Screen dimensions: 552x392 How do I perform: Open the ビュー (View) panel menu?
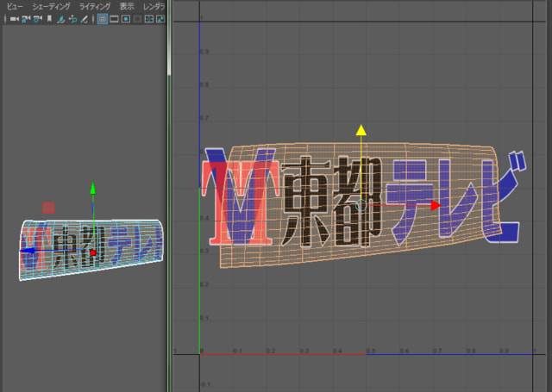(15, 6)
